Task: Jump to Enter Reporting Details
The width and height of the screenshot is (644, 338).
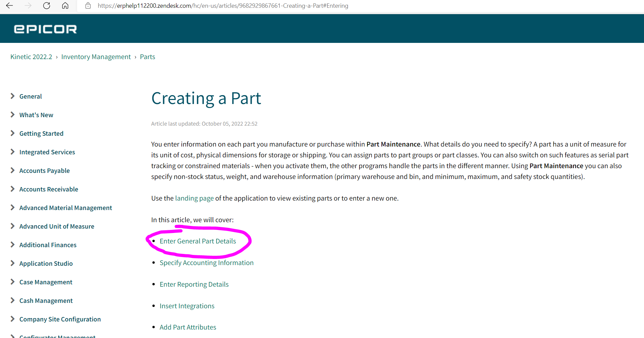Action: point(194,284)
